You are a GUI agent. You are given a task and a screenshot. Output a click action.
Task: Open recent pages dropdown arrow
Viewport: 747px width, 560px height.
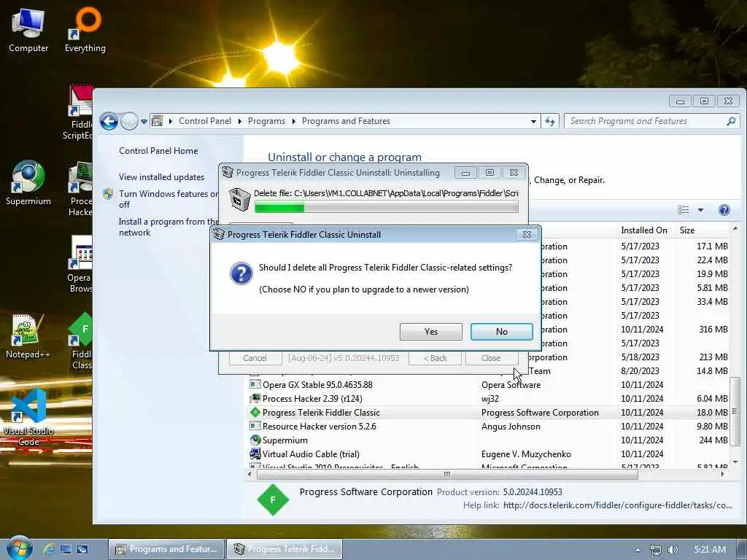pyautogui.click(x=144, y=122)
